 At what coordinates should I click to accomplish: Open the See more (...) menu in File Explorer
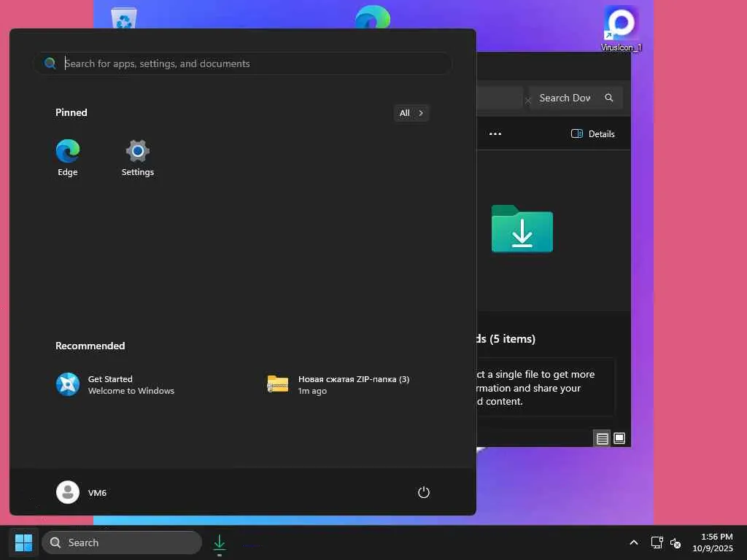click(x=495, y=134)
